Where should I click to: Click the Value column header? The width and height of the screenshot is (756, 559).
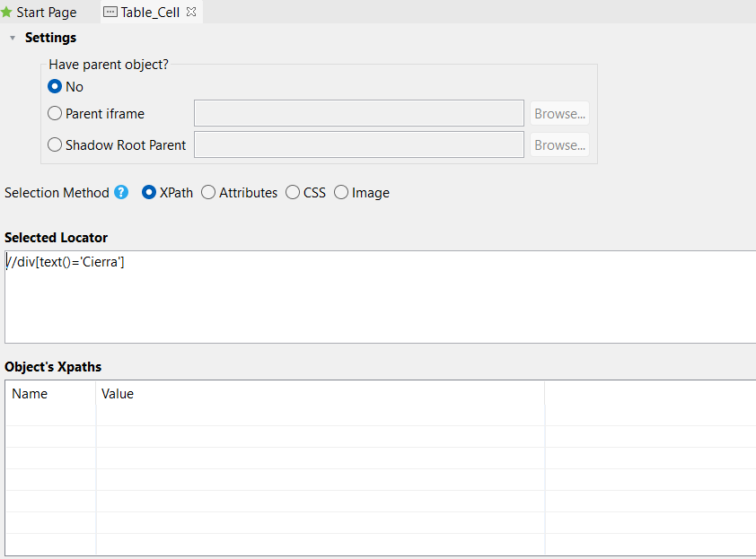tap(118, 394)
